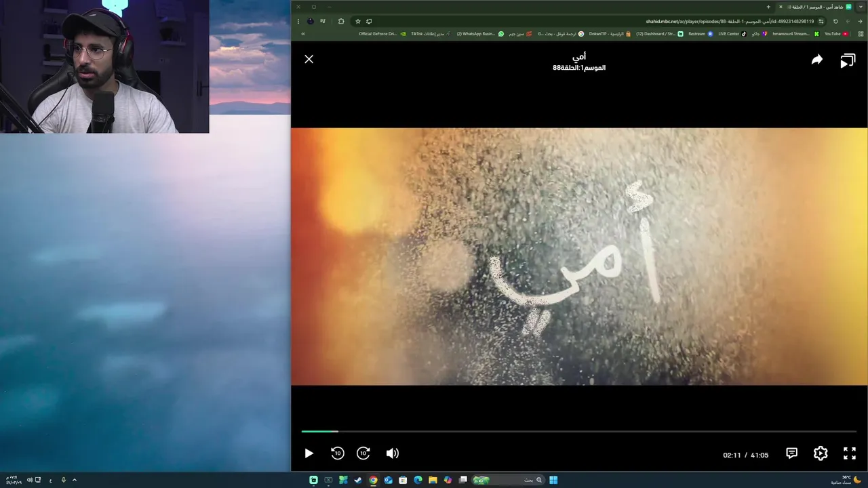The width and height of the screenshot is (868, 488).
Task: Bookmark this page with the star icon
Action: tap(358, 21)
